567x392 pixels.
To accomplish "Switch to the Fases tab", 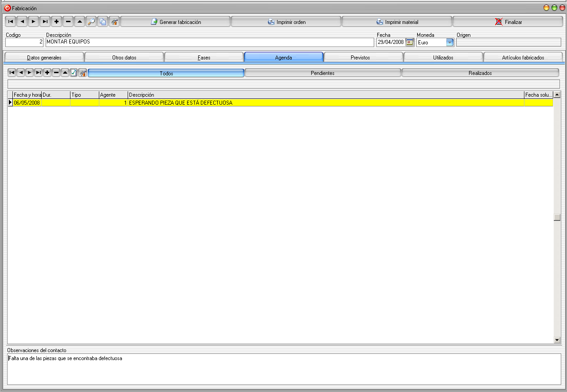I will tap(204, 58).
